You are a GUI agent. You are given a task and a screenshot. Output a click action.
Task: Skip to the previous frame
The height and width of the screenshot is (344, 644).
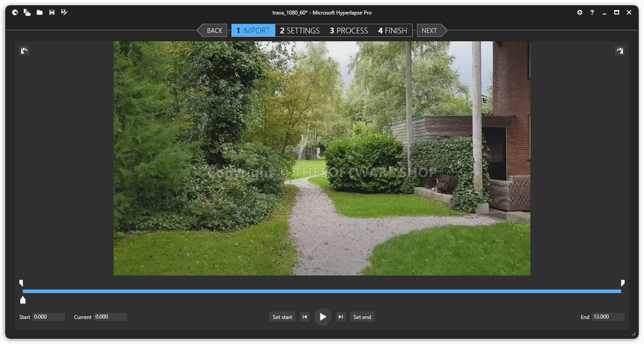[305, 317]
